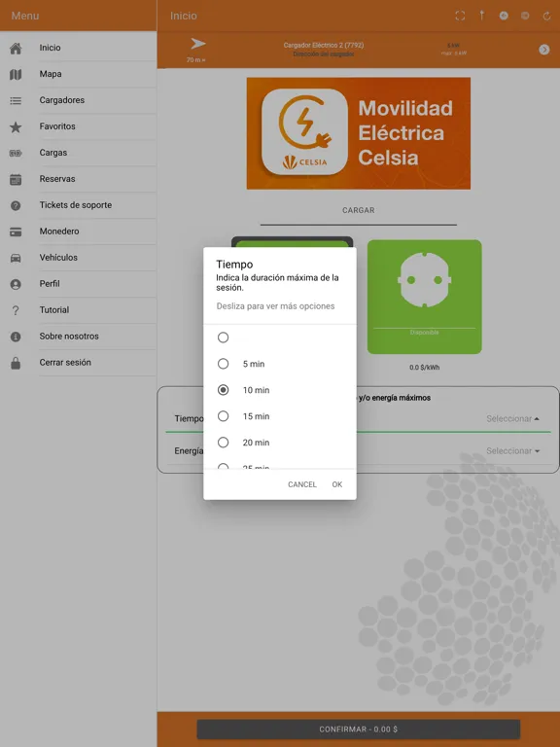Screen dimensions: 560x747
Task: Choose the 20 min radio option
Action: 223,443
